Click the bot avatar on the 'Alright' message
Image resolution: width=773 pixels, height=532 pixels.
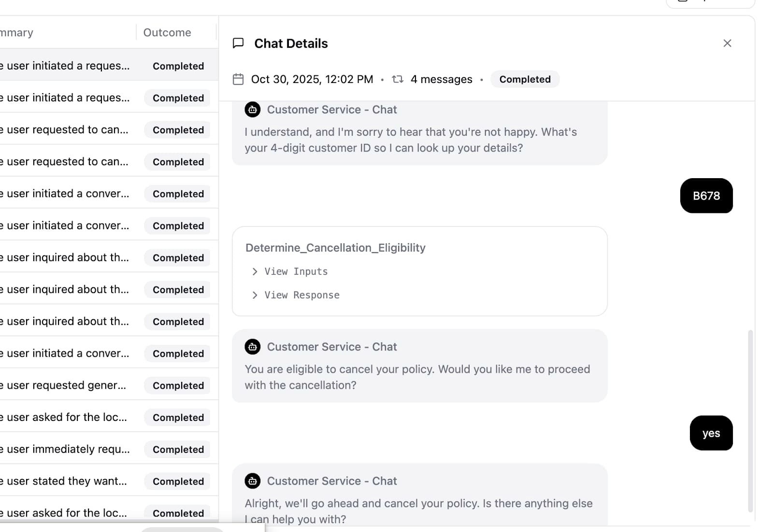[253, 481]
